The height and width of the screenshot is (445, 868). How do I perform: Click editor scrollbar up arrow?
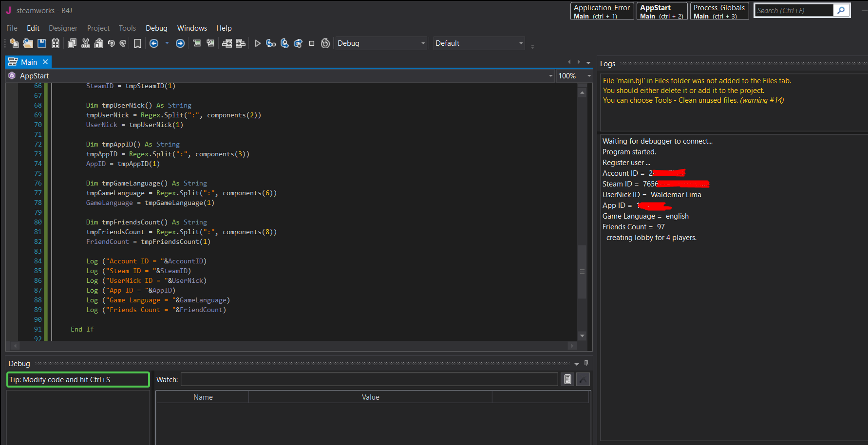pyautogui.click(x=582, y=93)
